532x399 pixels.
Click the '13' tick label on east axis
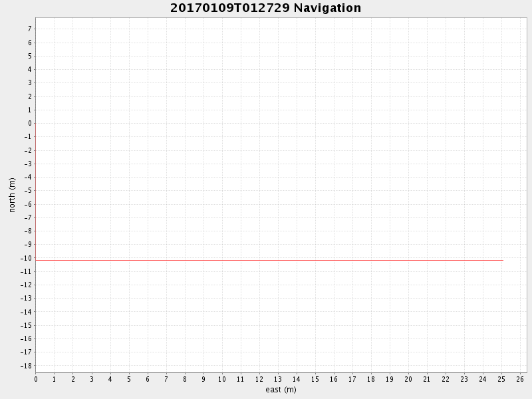coord(278,380)
